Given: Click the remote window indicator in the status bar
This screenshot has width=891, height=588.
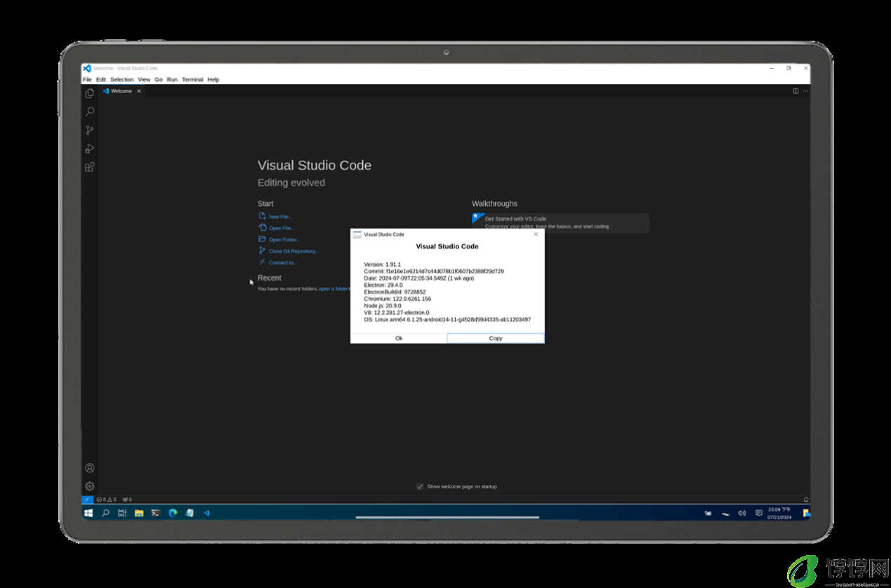Looking at the screenshot, I should point(87,500).
